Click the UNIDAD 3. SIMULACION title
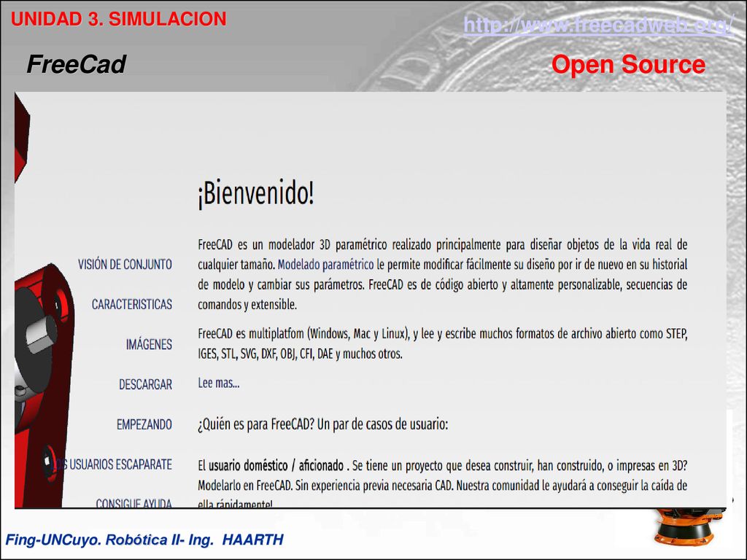The width and height of the screenshot is (747, 560). 119,19
